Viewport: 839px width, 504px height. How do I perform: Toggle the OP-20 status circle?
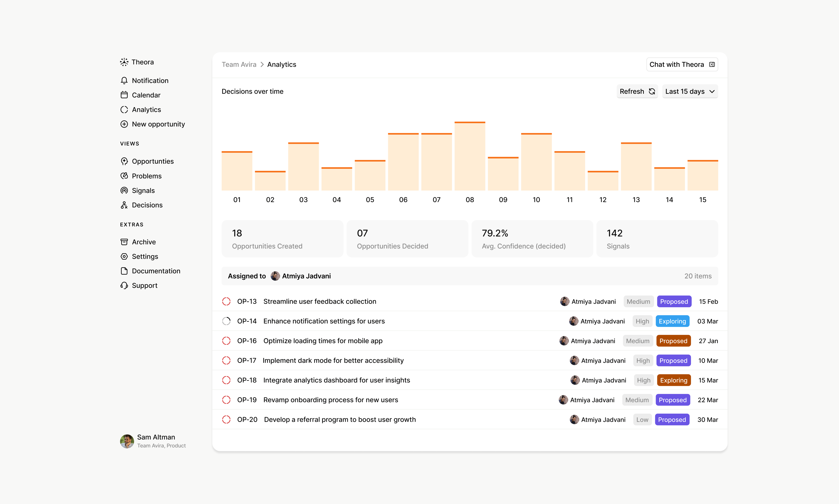pos(226,419)
